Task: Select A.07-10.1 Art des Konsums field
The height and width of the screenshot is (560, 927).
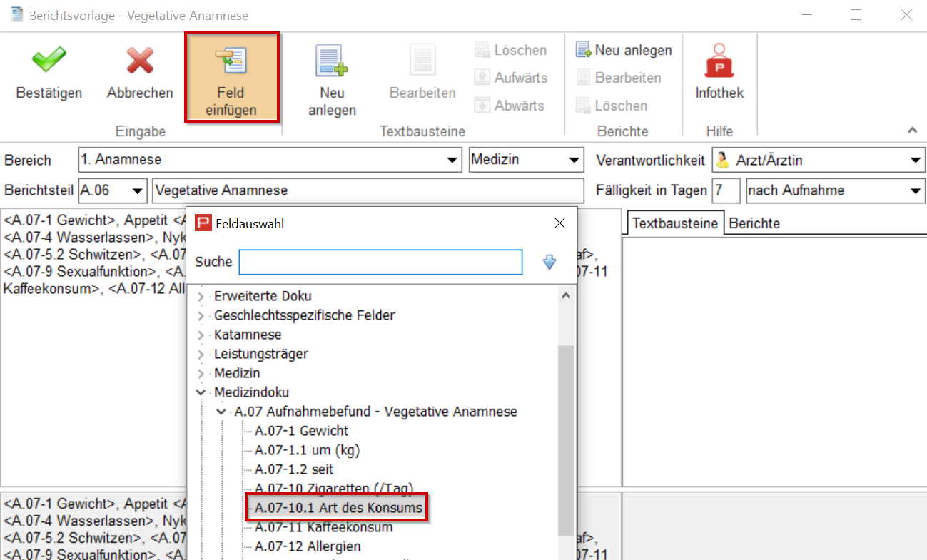Action: (x=338, y=509)
